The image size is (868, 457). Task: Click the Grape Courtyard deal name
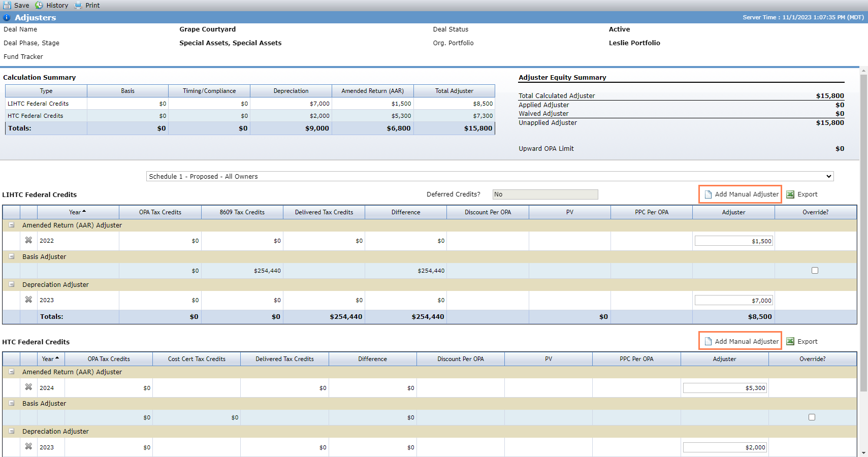click(x=207, y=29)
